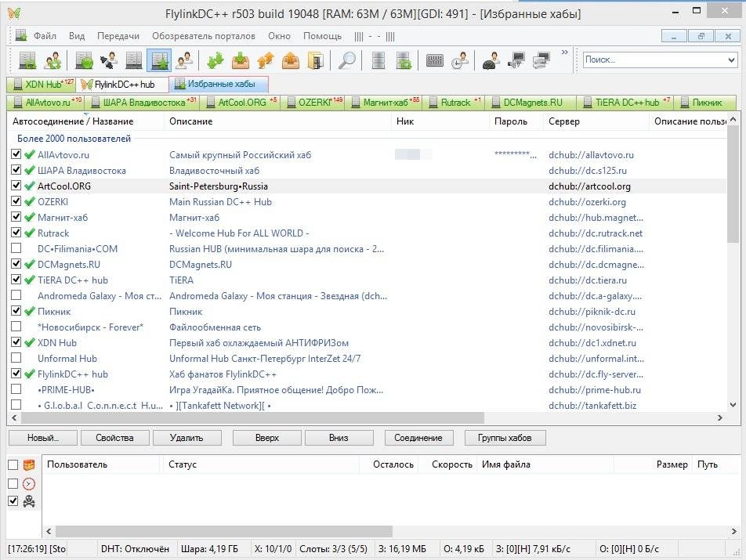Click the Новый... button
746x560 pixels.
pos(43,438)
